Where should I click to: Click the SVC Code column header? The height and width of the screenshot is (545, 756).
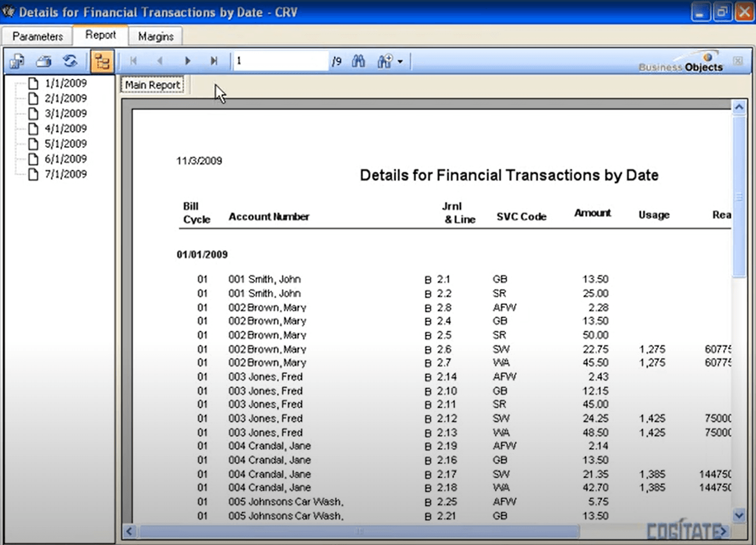(x=521, y=217)
